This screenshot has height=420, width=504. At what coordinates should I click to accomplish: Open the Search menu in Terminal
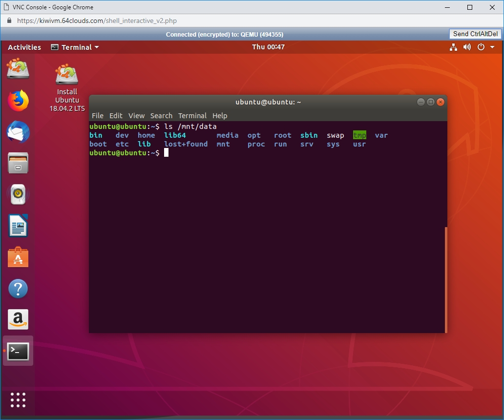click(161, 116)
